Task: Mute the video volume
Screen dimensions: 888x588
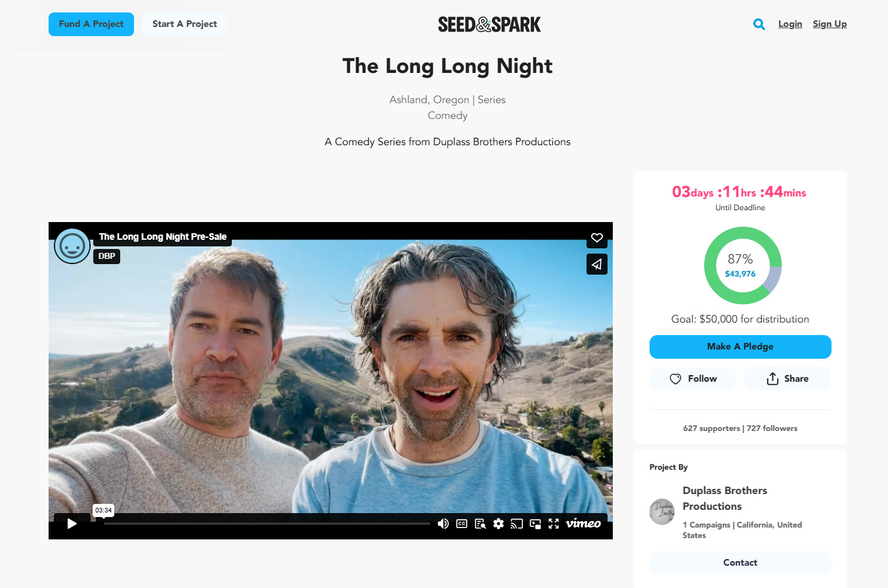Action: click(x=443, y=524)
